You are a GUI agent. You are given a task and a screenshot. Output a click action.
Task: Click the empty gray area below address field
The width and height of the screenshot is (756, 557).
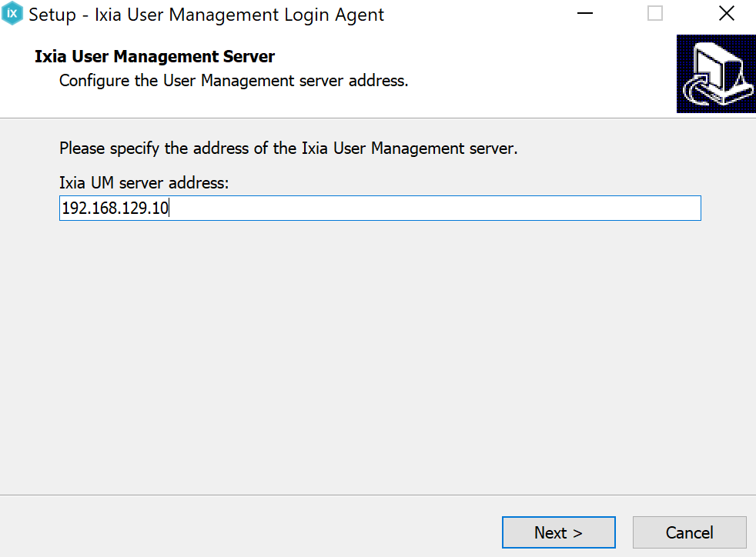(377, 346)
